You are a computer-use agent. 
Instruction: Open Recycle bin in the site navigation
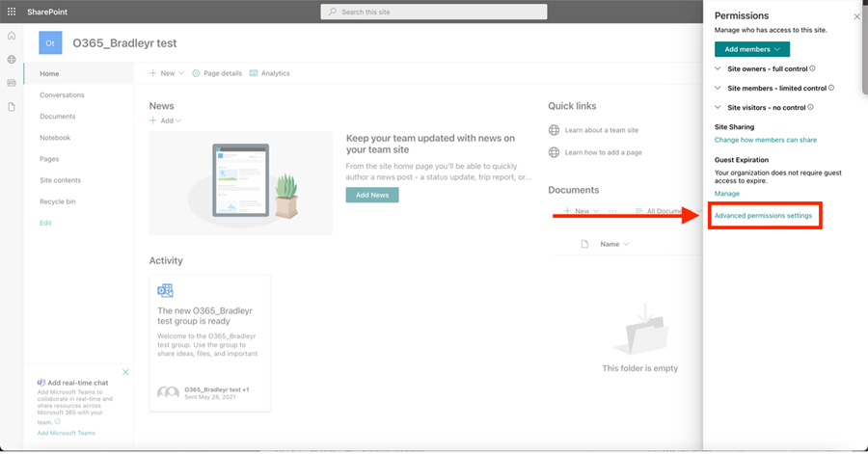(x=58, y=201)
